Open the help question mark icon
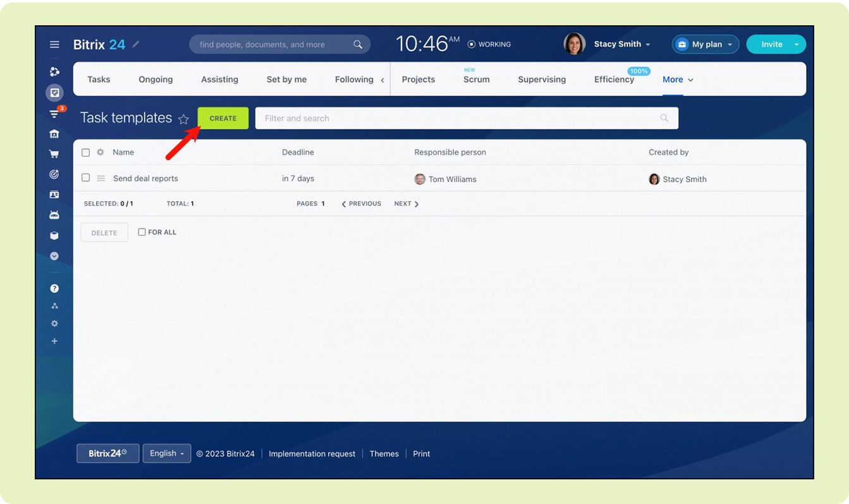This screenshot has width=849, height=504. (x=54, y=289)
